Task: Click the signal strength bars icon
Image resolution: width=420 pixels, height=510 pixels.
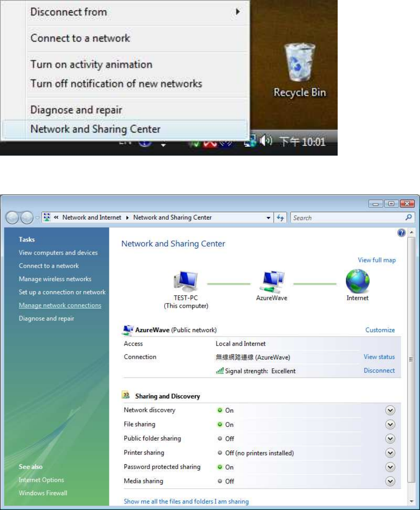Action: pyautogui.click(x=220, y=371)
